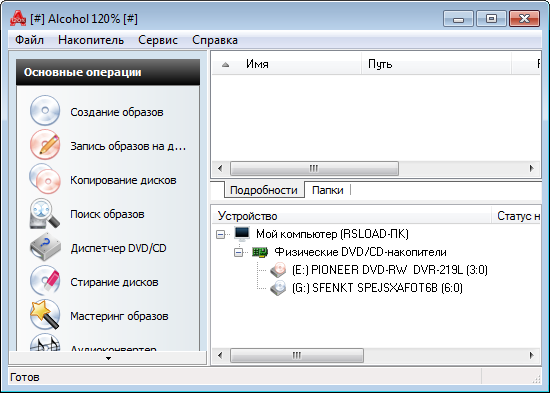550x393 pixels.
Task: Maximize the Alcohol 120% window
Action: tap(491, 18)
